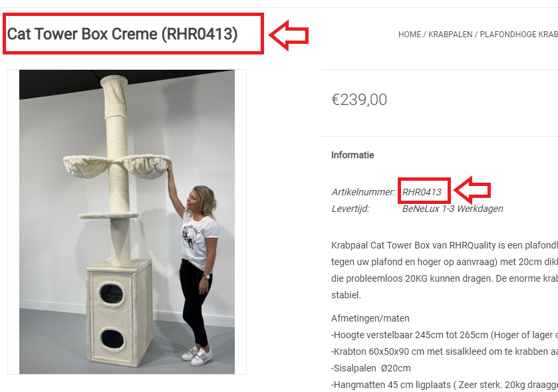Go to the KRABPALEN breadcrumb category
This screenshot has height=392, width=558.
[x=450, y=35]
